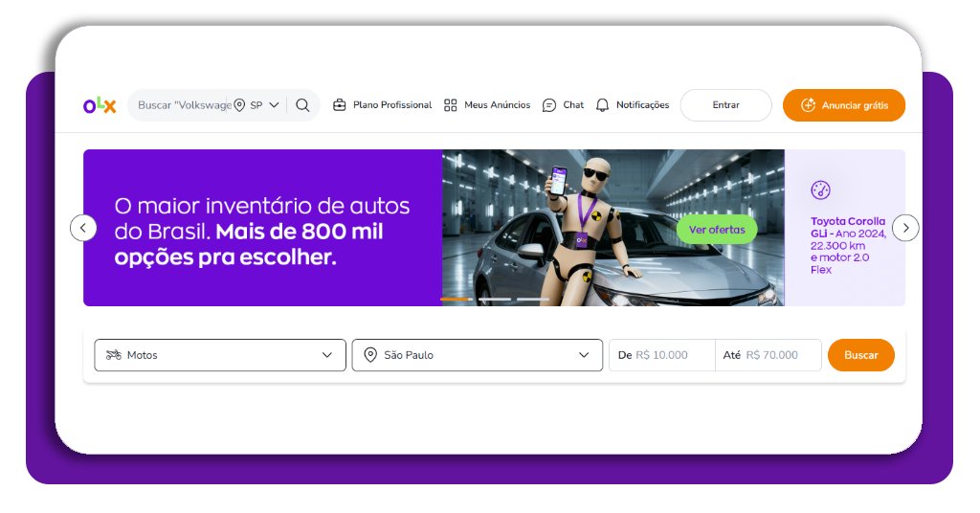Focus the Buscar "Volkswagen" search field

(x=184, y=105)
